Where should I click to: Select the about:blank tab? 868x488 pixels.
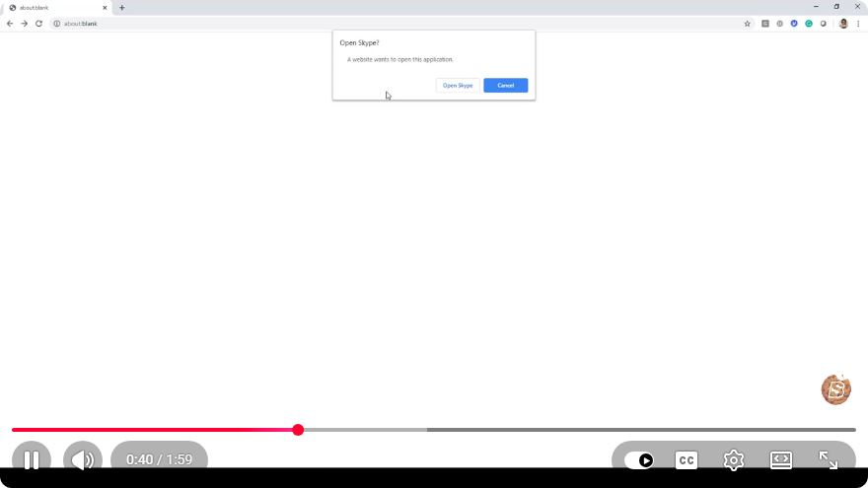pos(57,8)
